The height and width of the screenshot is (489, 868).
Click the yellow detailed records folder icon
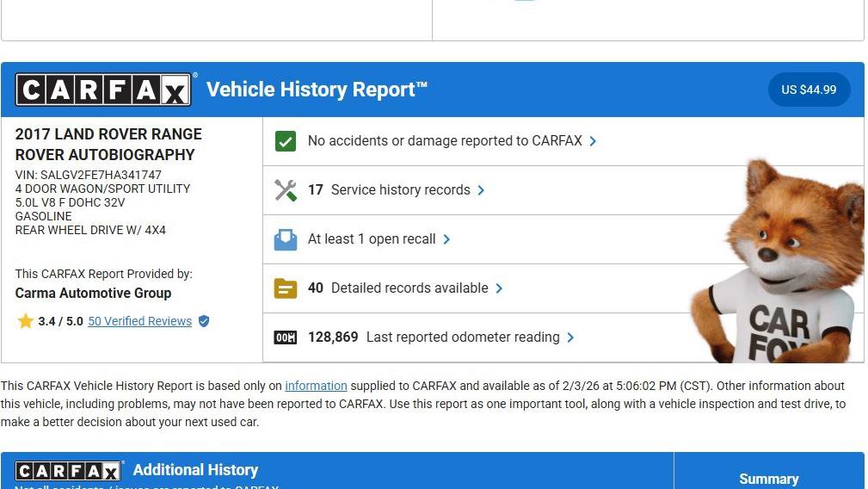pos(286,288)
